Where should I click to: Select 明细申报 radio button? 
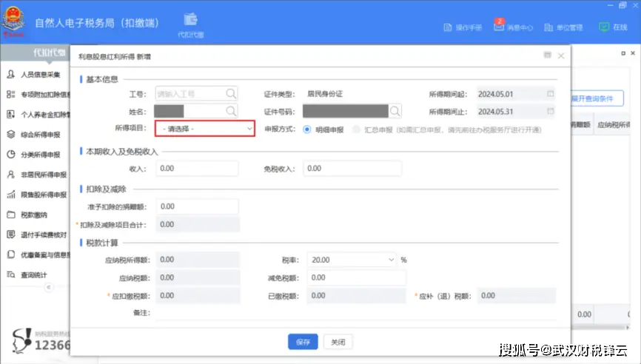[x=307, y=129]
